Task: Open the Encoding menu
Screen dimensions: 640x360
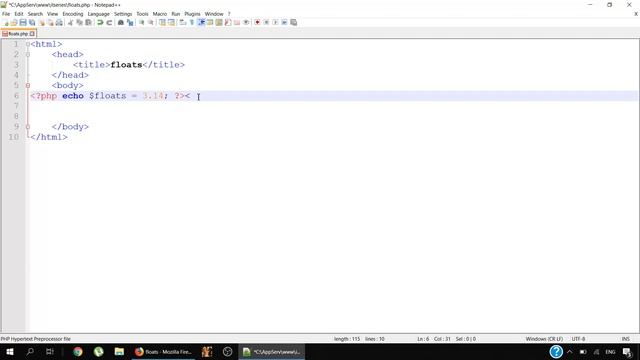Action: pos(73,14)
